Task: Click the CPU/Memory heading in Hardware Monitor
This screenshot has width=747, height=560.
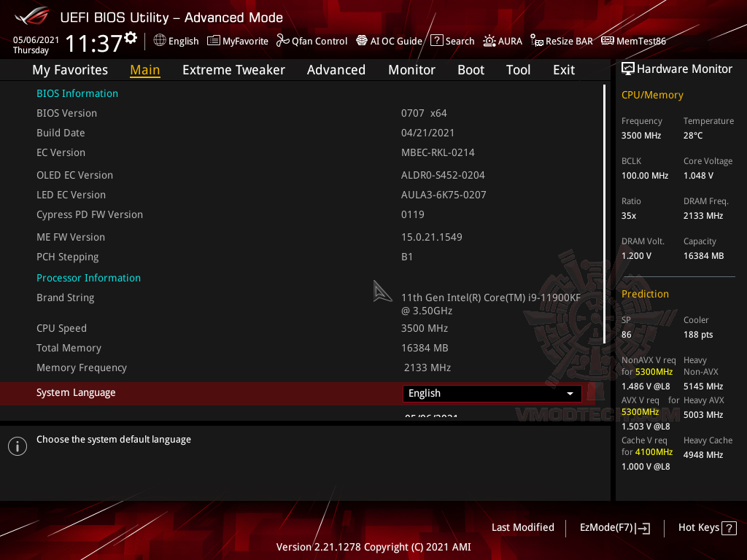Action: (x=652, y=96)
